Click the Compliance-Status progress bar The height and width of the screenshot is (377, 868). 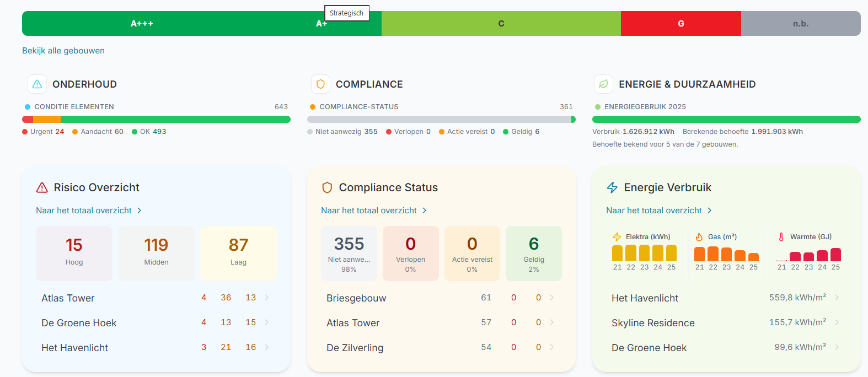(441, 120)
